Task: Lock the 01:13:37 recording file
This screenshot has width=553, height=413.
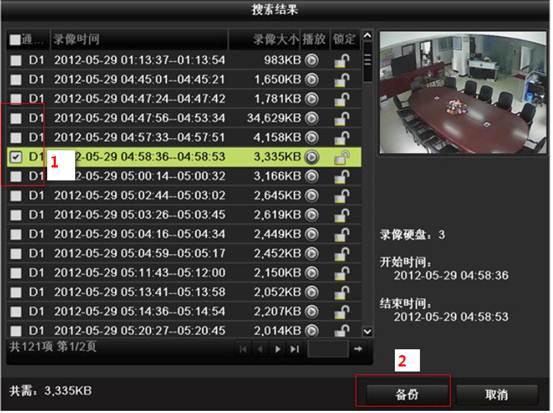Action: (x=343, y=61)
